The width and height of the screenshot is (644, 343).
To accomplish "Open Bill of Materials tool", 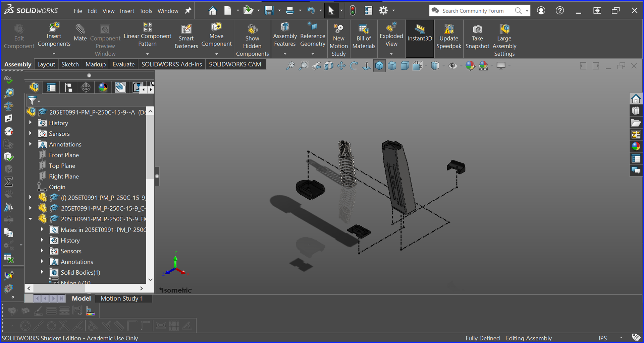I will pyautogui.click(x=364, y=36).
